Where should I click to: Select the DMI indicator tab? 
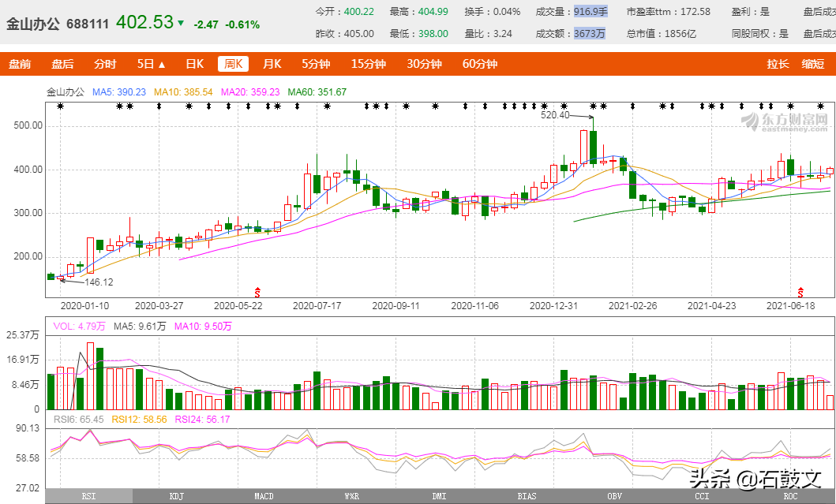click(440, 496)
